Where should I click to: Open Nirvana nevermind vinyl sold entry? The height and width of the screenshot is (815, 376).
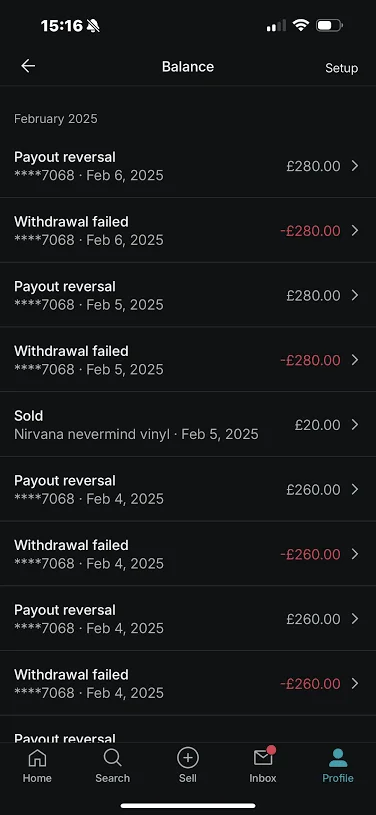pyautogui.click(x=188, y=425)
